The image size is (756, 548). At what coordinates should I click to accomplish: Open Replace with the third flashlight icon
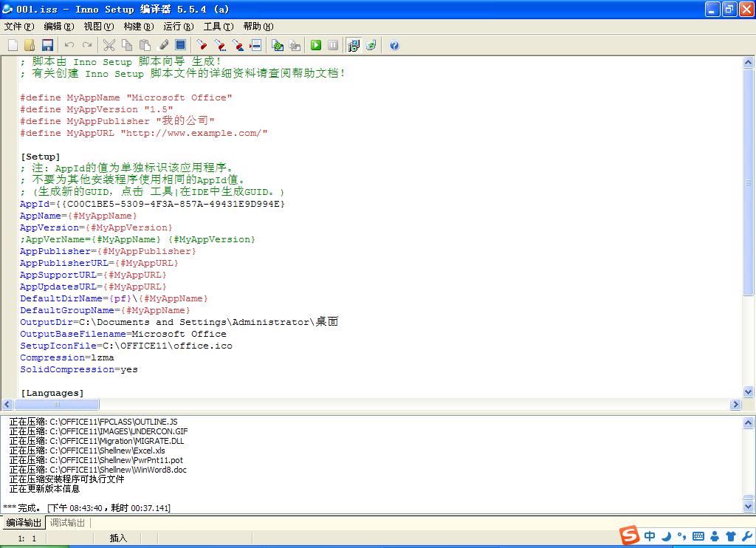[x=238, y=45]
